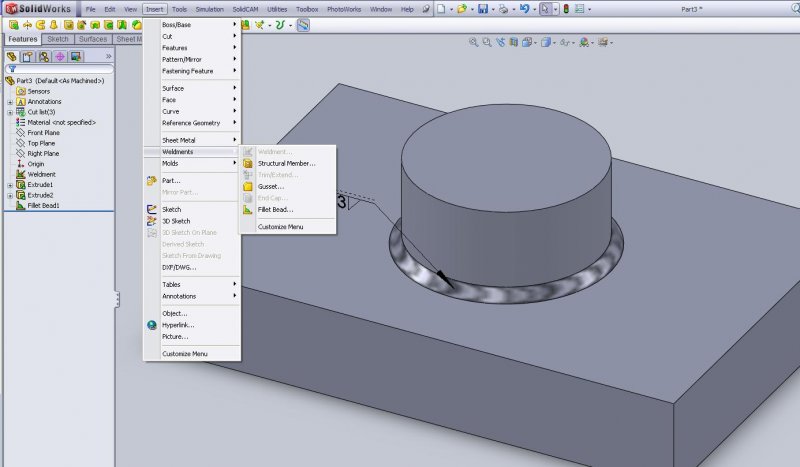
Task: Click the New document icon
Action: tap(441, 9)
